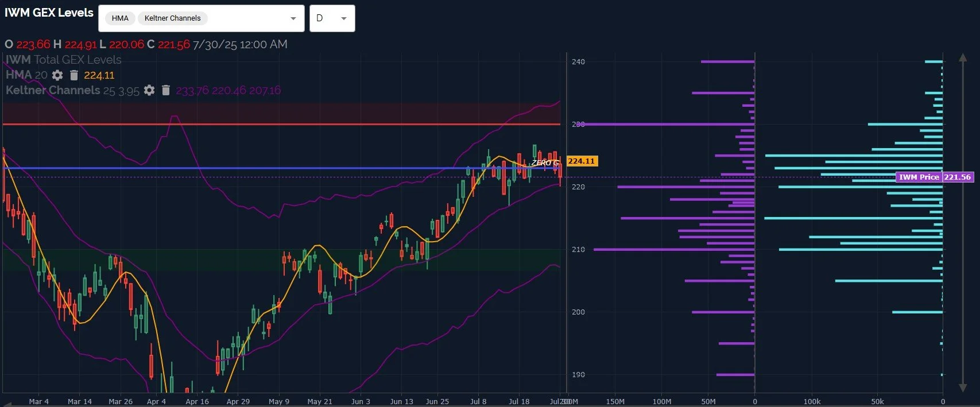Click the 200 price axis label
This screenshot has width=980, height=407.
point(578,312)
